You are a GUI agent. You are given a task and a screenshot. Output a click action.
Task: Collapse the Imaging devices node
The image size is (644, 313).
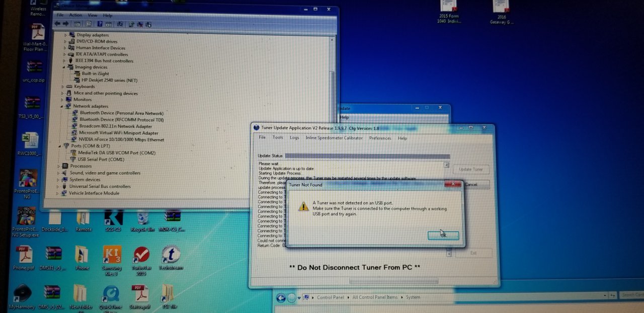click(64, 67)
